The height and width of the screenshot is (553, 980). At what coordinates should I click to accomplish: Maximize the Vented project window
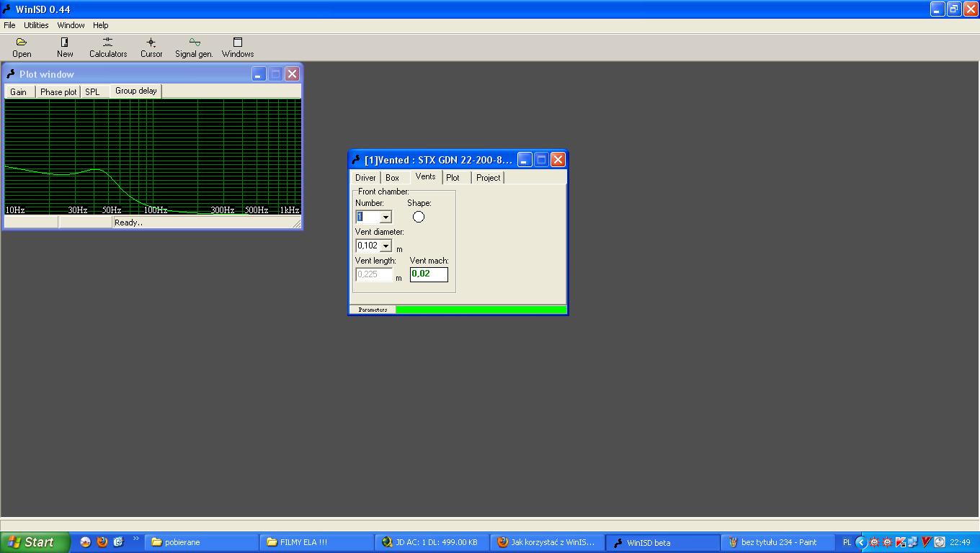coord(541,160)
